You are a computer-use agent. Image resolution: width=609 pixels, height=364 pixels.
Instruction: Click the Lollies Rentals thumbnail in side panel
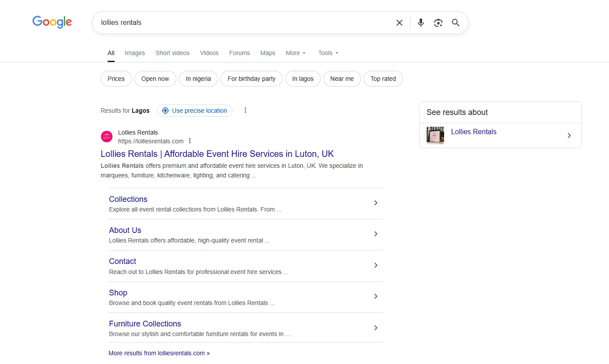click(x=435, y=135)
